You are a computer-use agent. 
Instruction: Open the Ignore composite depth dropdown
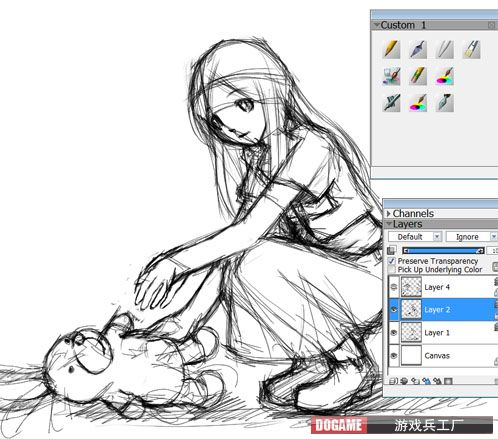coord(472,237)
